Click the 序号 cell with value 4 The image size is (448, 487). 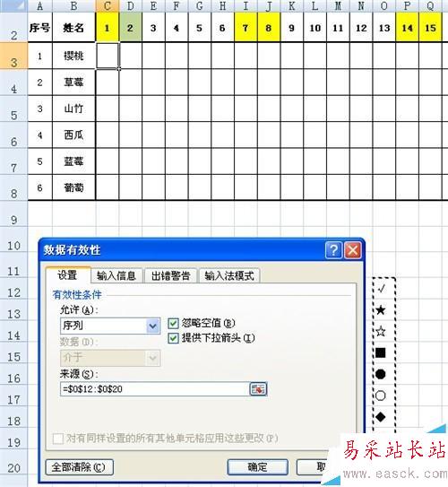(40, 135)
